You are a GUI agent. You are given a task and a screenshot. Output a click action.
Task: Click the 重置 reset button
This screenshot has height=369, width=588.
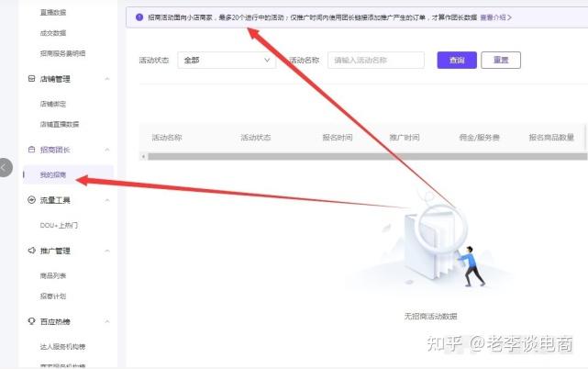(x=501, y=60)
